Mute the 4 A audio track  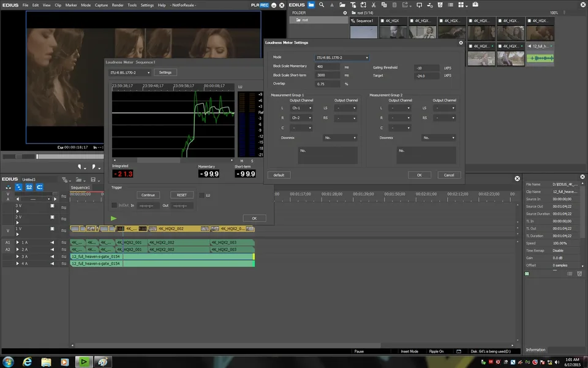tap(52, 264)
